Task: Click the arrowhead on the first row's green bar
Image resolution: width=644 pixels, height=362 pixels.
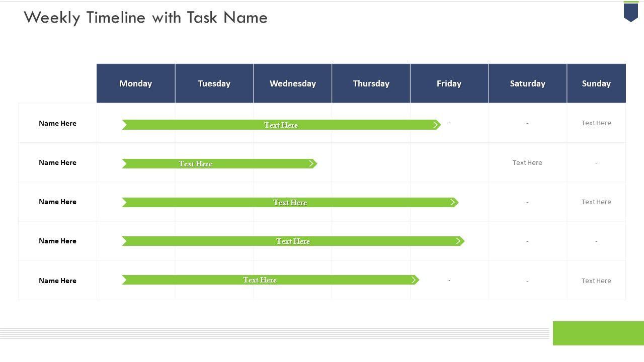Action: tap(436, 125)
